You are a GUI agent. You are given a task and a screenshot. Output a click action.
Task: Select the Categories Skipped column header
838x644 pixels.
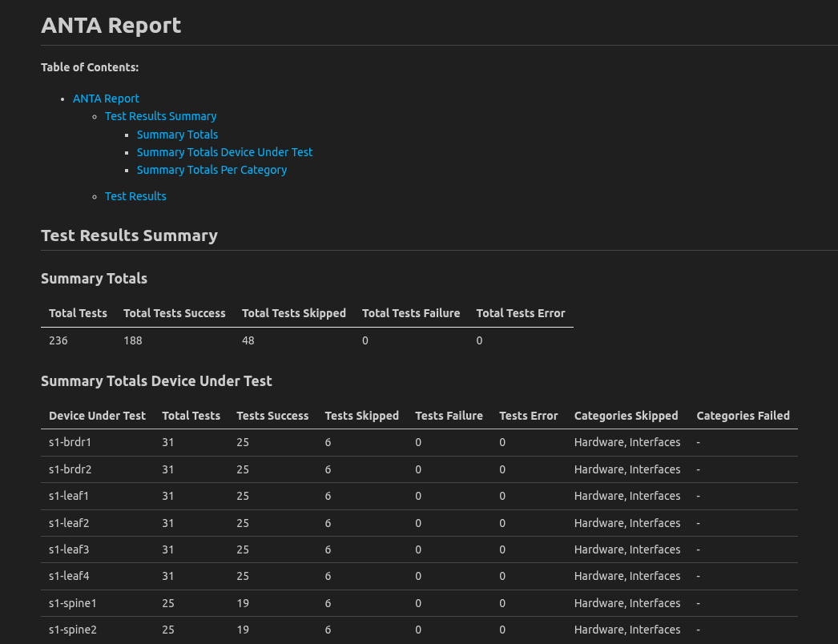click(x=626, y=416)
